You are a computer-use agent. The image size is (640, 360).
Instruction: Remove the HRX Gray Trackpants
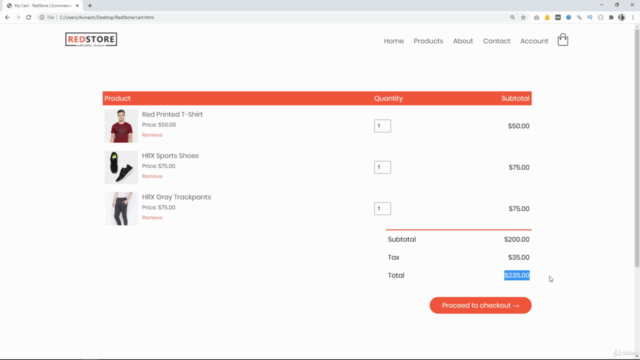[152, 218]
